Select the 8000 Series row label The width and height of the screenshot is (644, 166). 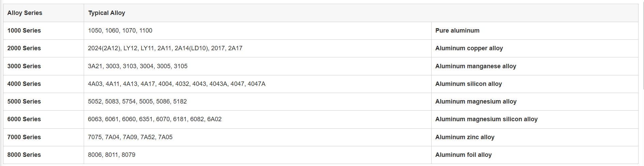tap(44, 155)
